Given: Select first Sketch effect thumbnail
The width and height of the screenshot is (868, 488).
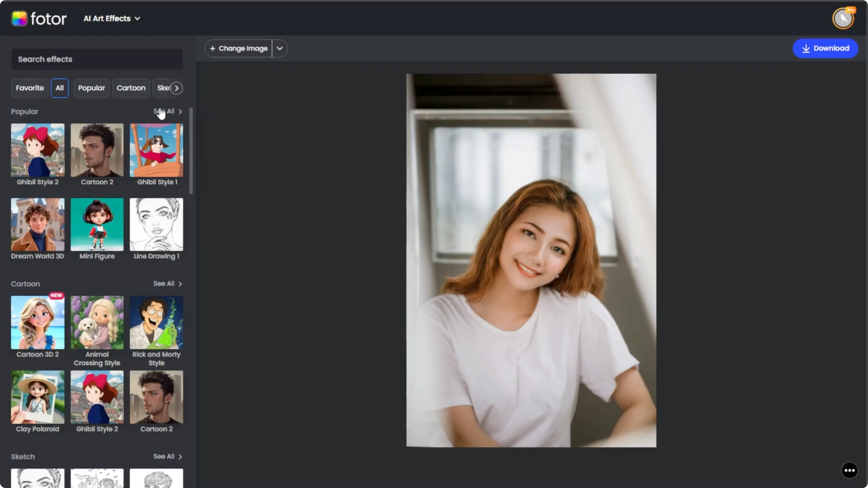Looking at the screenshot, I should pyautogui.click(x=38, y=478).
